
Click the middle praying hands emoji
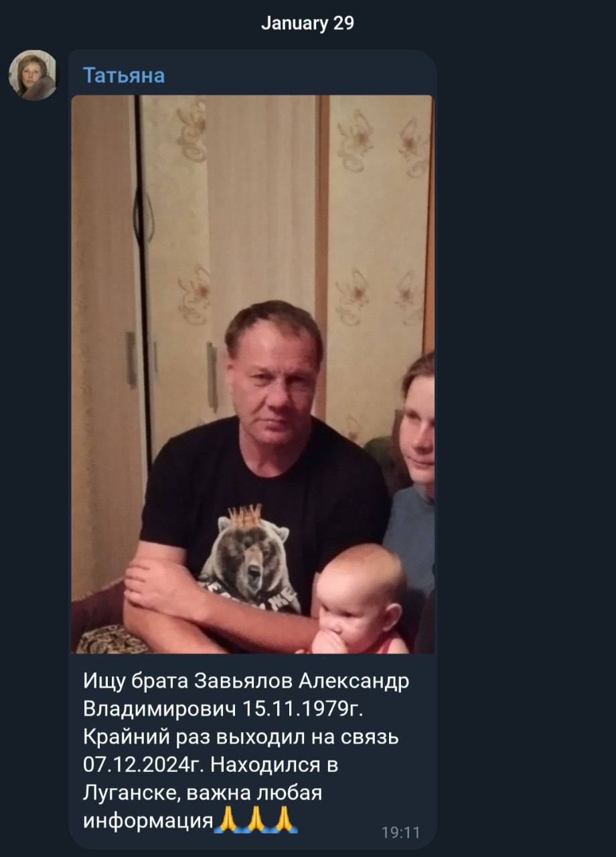click(x=256, y=819)
